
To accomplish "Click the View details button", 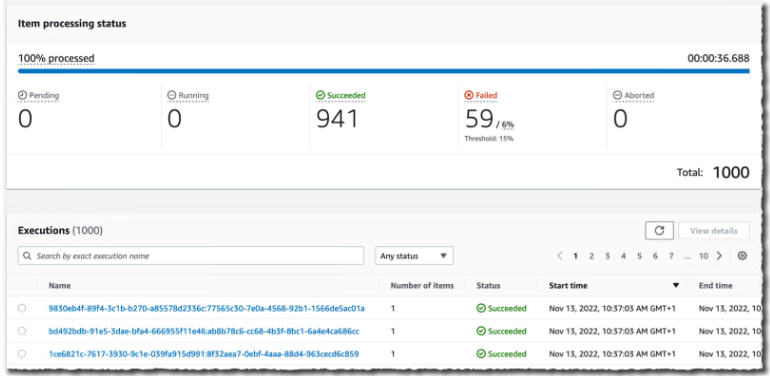I will pos(714,231).
